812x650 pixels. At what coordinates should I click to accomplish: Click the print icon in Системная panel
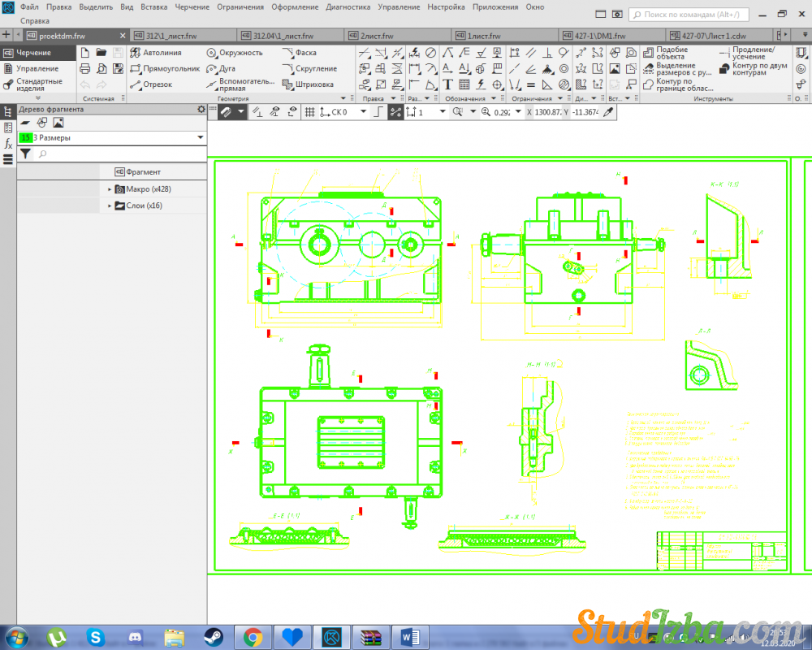[84, 68]
